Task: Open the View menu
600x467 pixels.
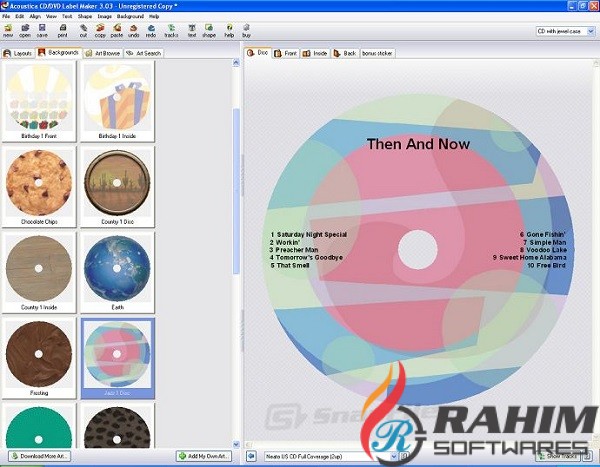Action: (51, 16)
